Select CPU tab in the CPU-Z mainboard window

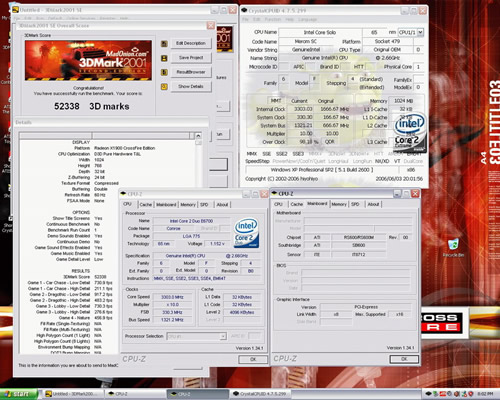(278, 204)
